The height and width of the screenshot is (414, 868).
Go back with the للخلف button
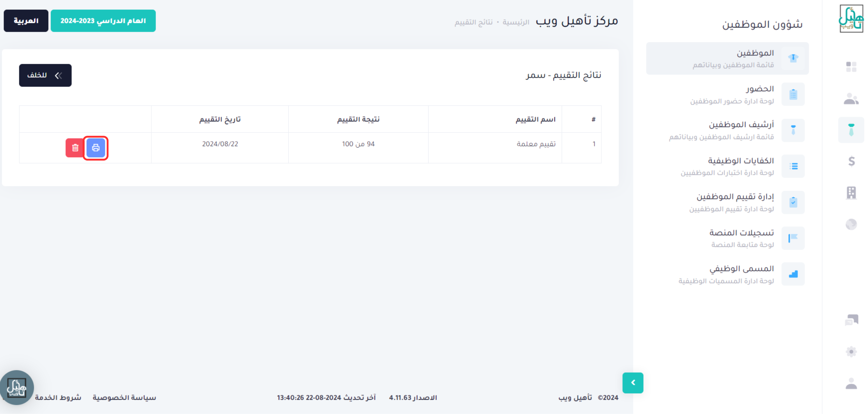[45, 76]
